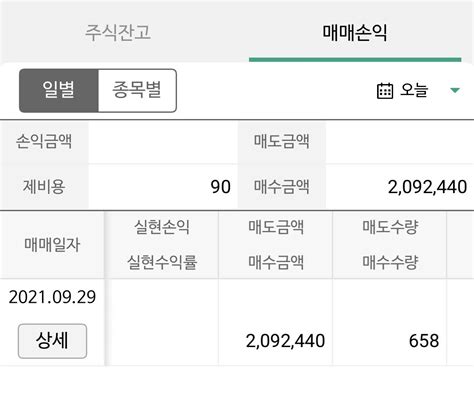Click the 2,092,440 value in table row
The image size is (474, 403).
285,341
